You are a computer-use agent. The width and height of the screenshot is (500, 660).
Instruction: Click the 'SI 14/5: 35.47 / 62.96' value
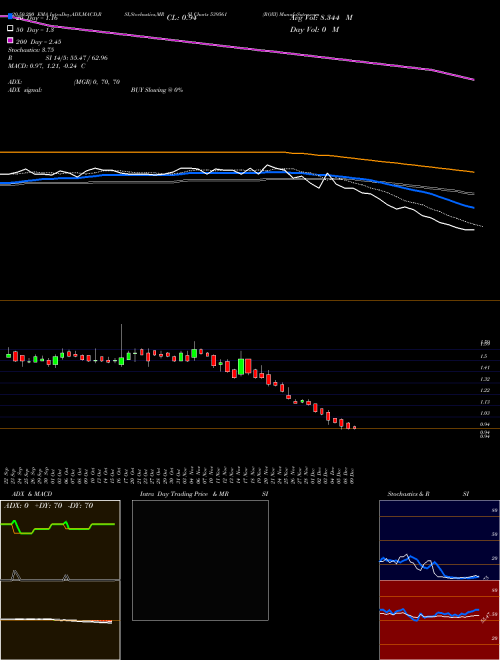[77, 58]
